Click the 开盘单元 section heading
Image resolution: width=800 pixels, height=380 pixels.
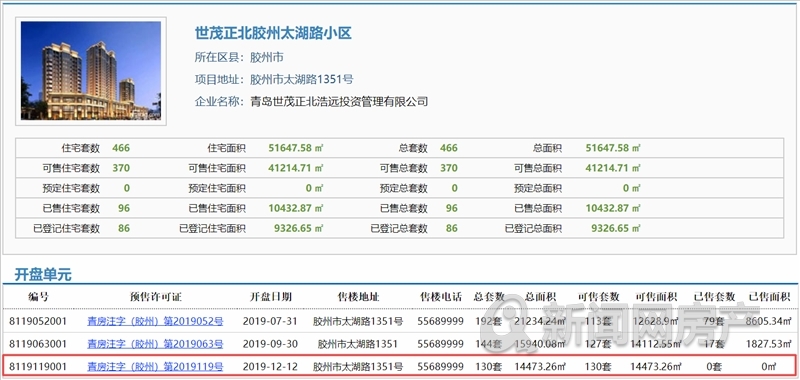click(x=43, y=275)
